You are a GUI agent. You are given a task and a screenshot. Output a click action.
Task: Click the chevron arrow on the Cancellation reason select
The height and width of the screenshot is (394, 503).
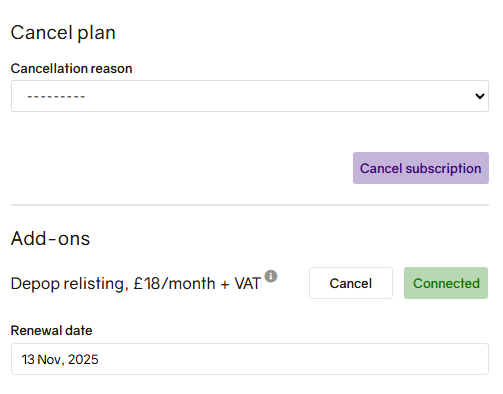coord(480,96)
